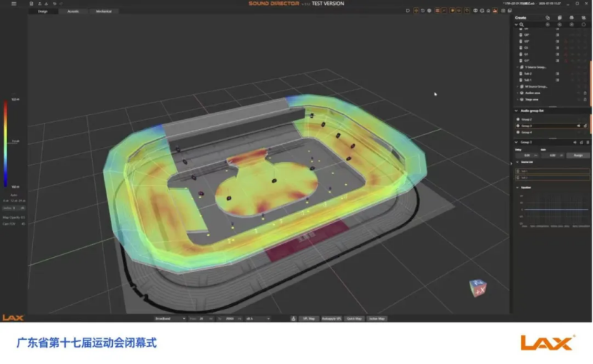593x364 pixels.
Task: Select Group 4 in audio group list
Action: 527,132
